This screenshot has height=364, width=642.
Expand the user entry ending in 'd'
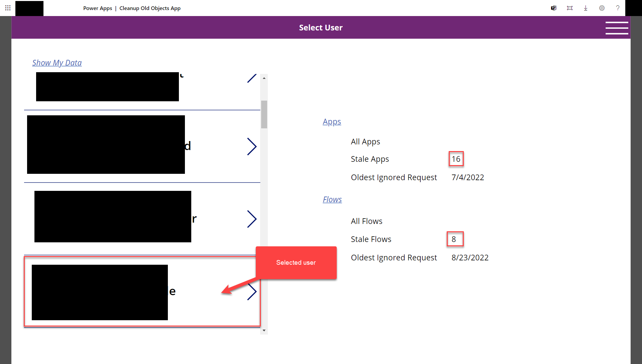(x=252, y=146)
